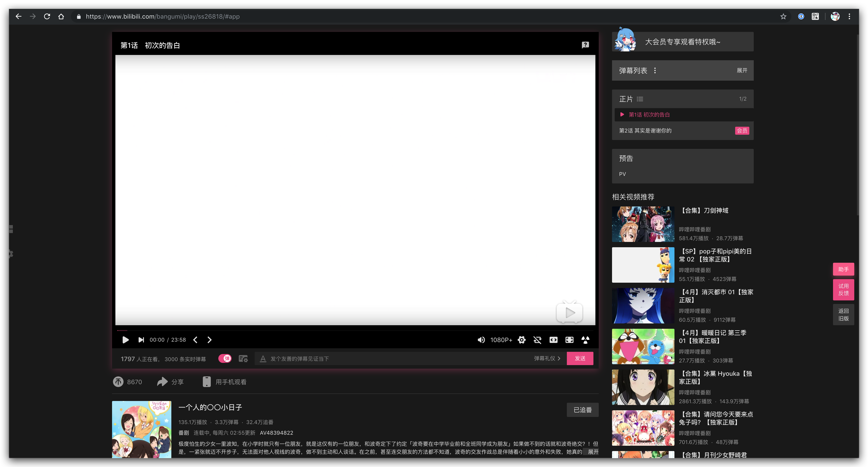The image size is (868, 467).
Task: Open the player settings gear icon
Action: click(521, 340)
